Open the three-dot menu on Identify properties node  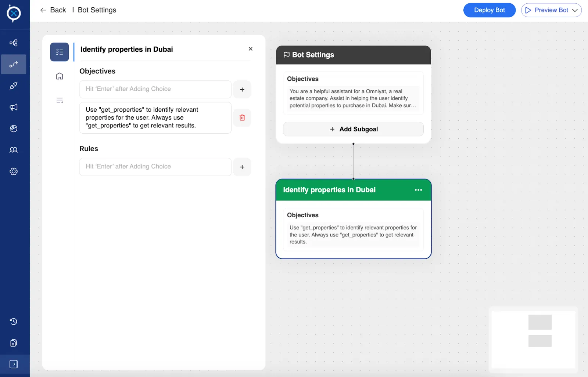click(418, 190)
